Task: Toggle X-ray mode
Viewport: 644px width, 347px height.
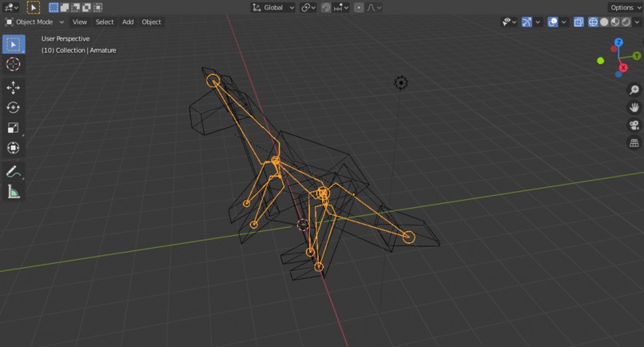Action: pos(578,22)
